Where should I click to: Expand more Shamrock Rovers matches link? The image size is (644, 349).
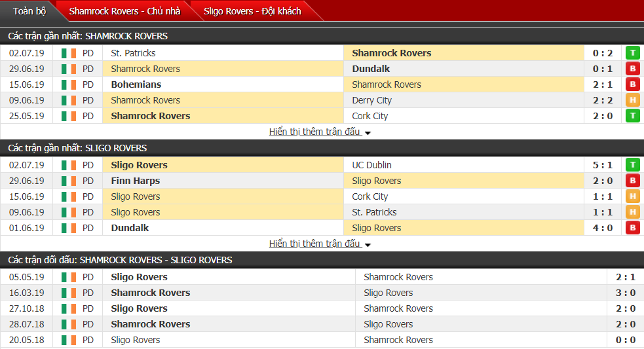click(x=320, y=132)
